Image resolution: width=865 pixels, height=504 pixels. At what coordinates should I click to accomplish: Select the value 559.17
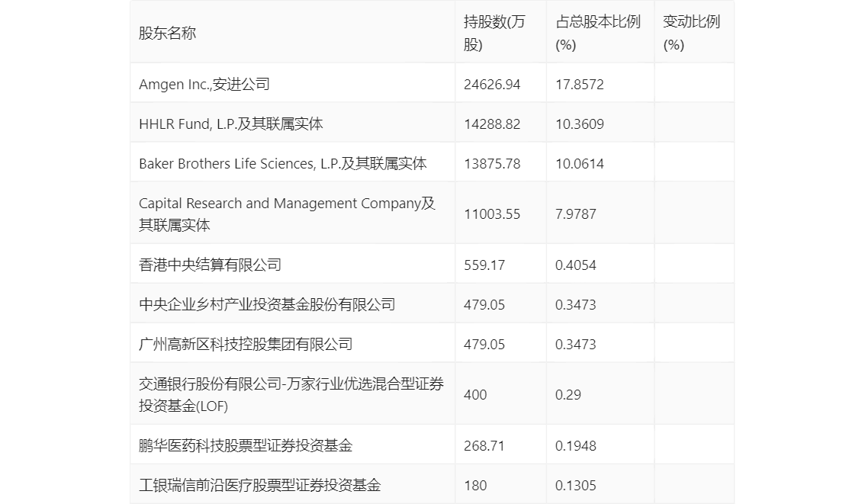coord(484,265)
